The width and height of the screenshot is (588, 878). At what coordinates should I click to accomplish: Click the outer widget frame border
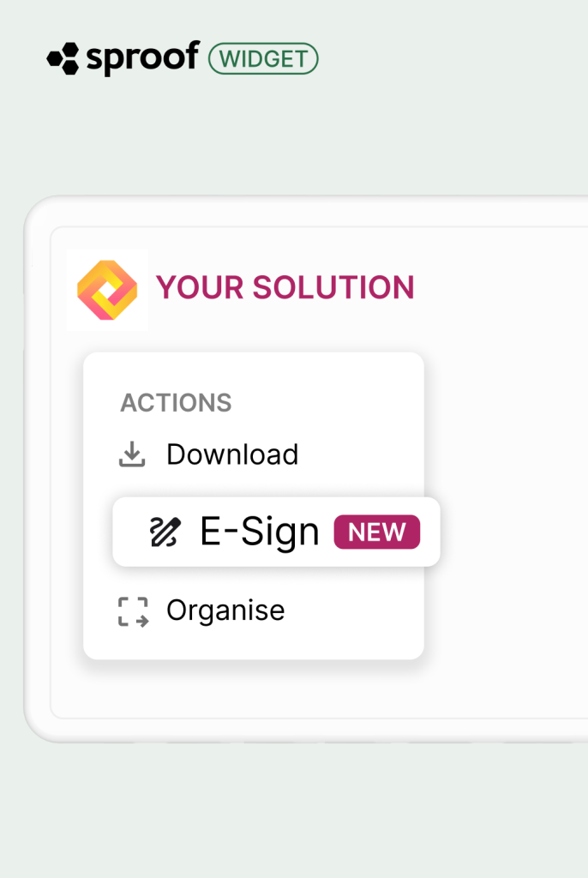pyautogui.click(x=36, y=472)
